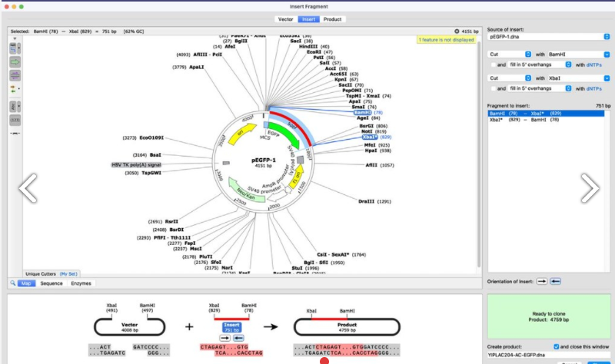
Task: Click the orange-green translation arrows icon
Action: 13,89
